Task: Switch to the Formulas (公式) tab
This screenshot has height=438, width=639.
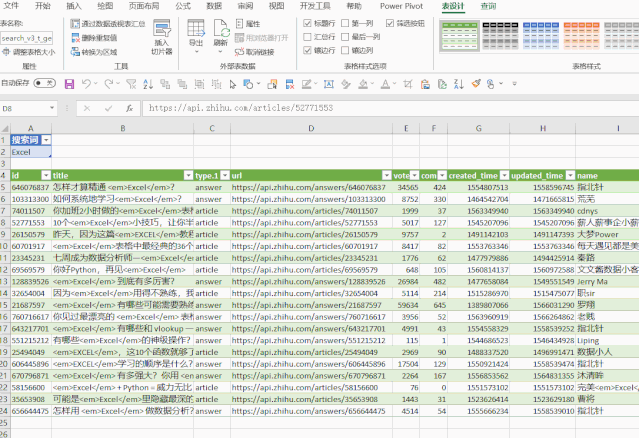Action: click(183, 6)
